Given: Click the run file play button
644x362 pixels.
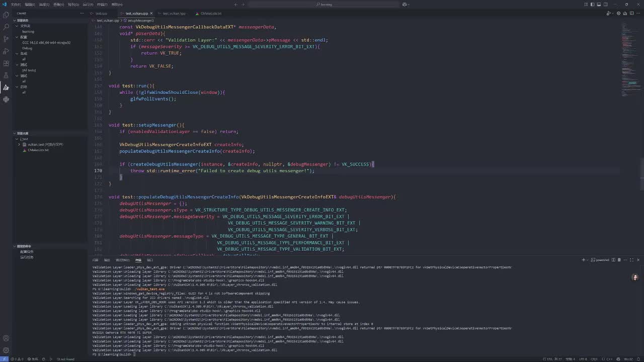Looking at the screenshot, I should pyautogui.click(x=608, y=14).
